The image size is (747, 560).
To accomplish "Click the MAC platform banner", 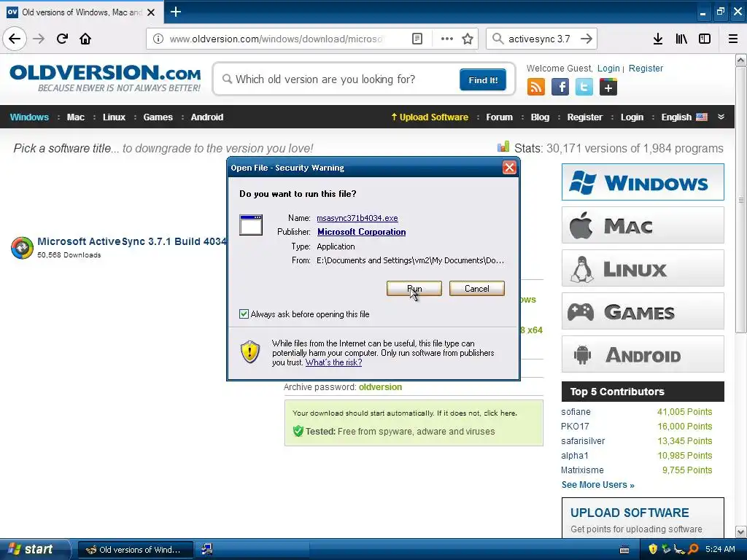I will pyautogui.click(x=643, y=225).
